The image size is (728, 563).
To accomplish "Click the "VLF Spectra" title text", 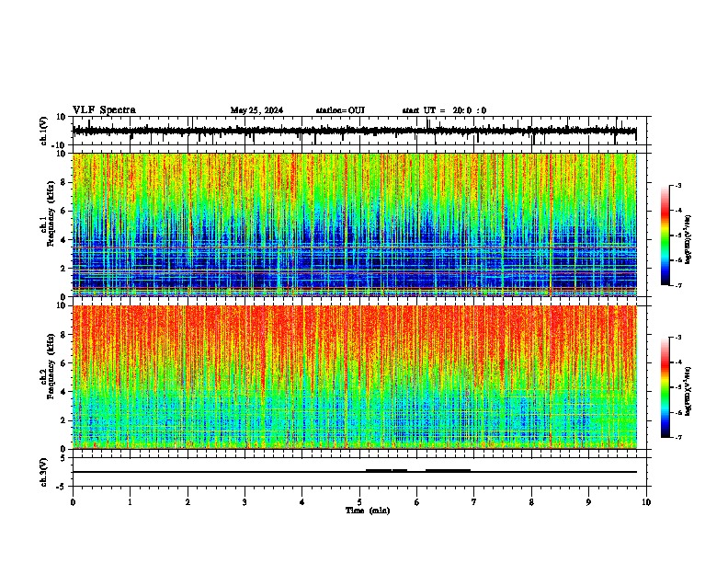I will point(104,110).
